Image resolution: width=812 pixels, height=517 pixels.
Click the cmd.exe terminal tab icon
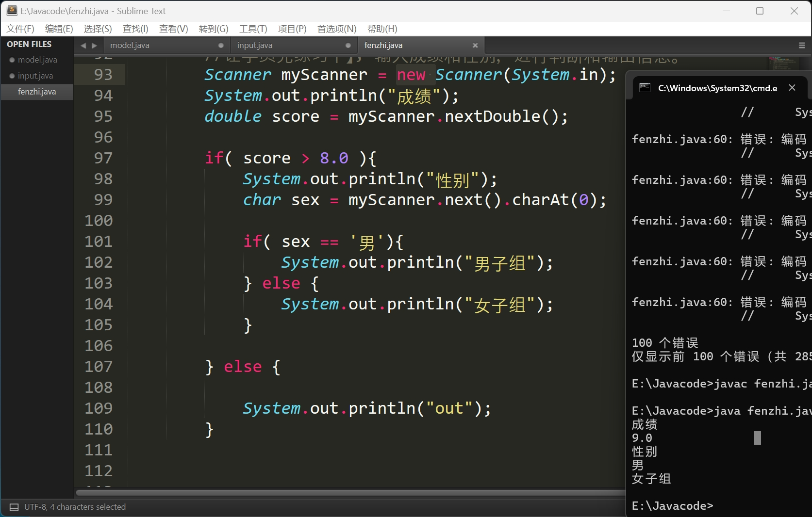click(645, 88)
